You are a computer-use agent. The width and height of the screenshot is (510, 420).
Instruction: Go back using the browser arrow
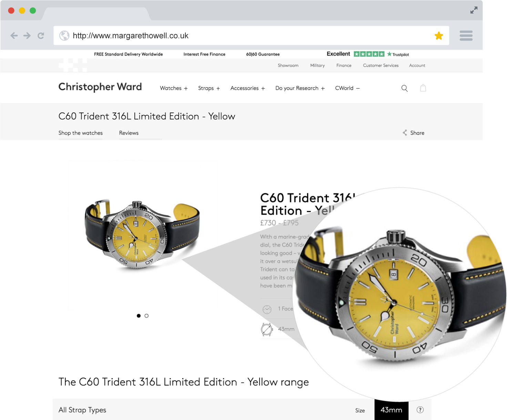point(14,35)
